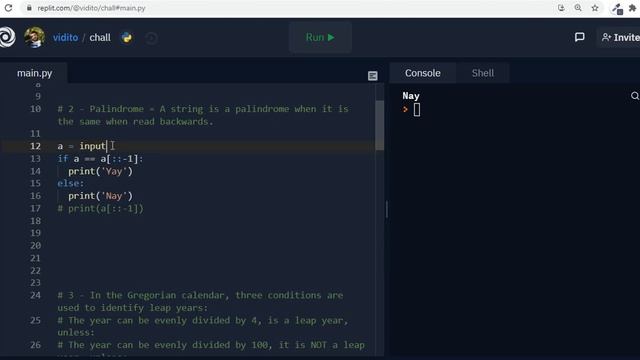
Task: Click line 13 'if a == a[::-1]:' code
Action: tap(100, 159)
